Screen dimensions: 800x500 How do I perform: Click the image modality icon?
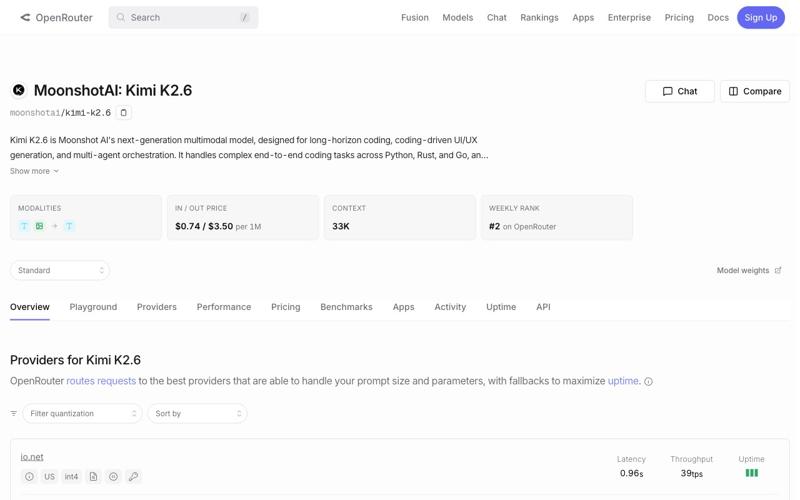tap(39, 226)
